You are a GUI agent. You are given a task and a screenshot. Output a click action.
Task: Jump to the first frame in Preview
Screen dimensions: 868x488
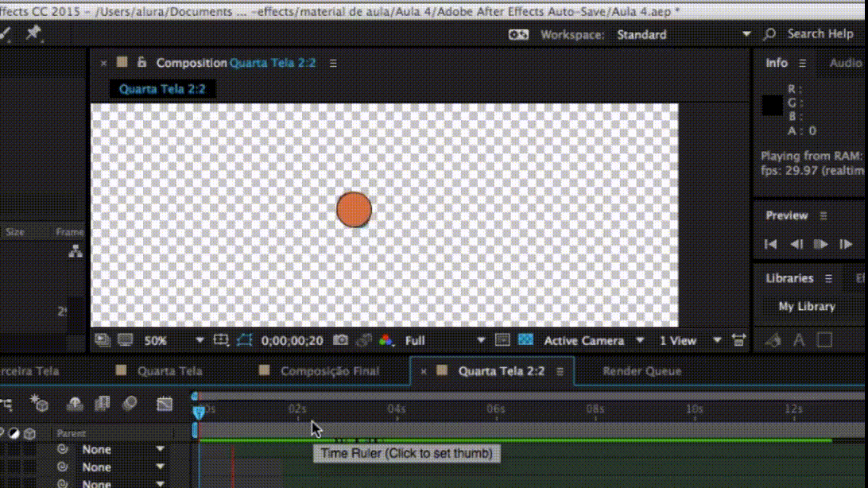pyautogui.click(x=770, y=244)
